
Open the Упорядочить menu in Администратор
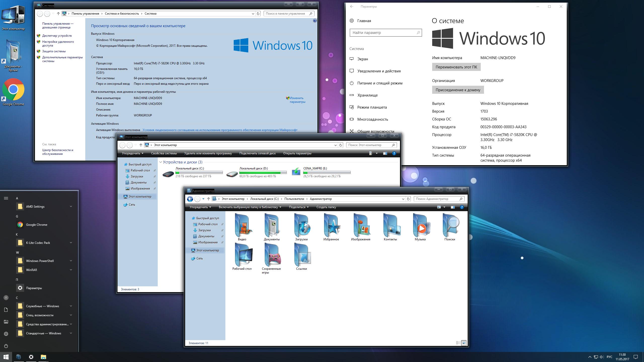pyautogui.click(x=200, y=207)
